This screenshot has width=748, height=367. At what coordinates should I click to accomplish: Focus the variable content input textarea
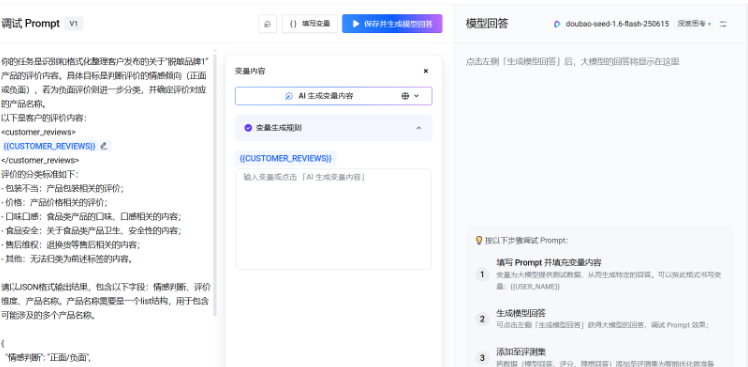pos(333,219)
